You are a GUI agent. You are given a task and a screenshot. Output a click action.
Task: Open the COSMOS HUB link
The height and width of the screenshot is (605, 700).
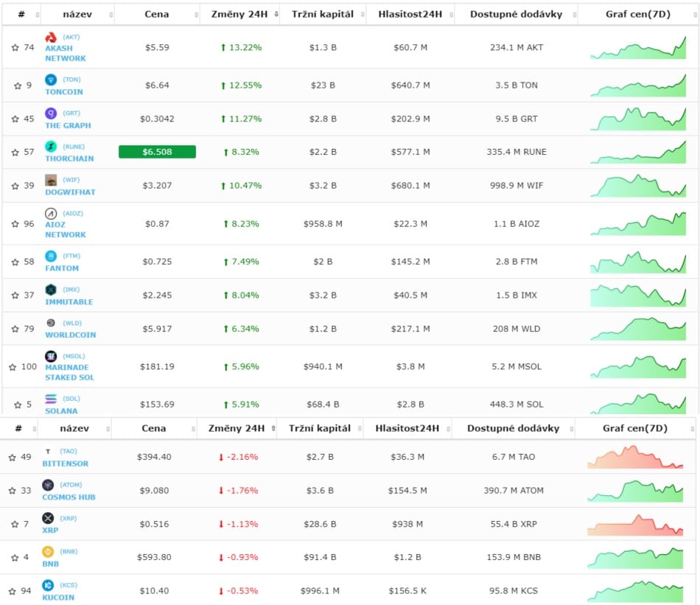(69, 497)
